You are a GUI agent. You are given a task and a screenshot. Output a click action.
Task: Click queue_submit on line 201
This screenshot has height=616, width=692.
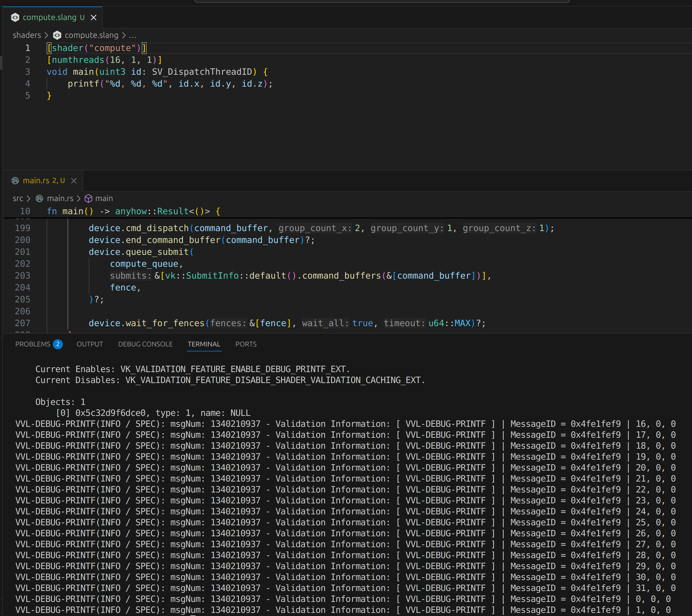pos(157,252)
